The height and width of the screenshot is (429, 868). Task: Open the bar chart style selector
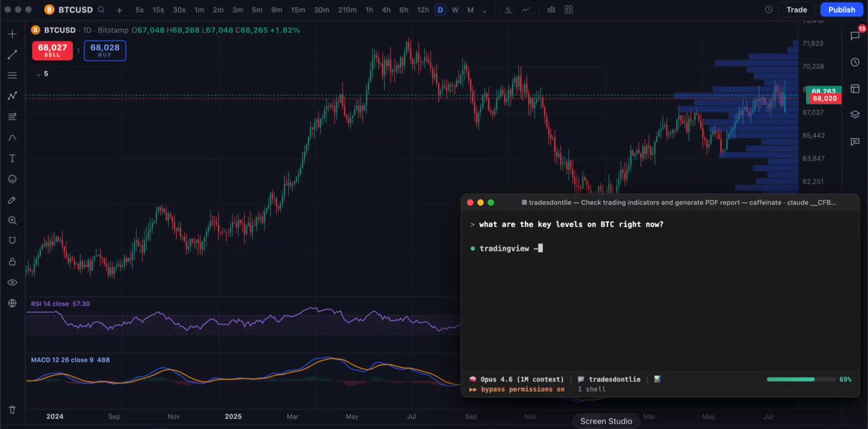click(x=551, y=9)
